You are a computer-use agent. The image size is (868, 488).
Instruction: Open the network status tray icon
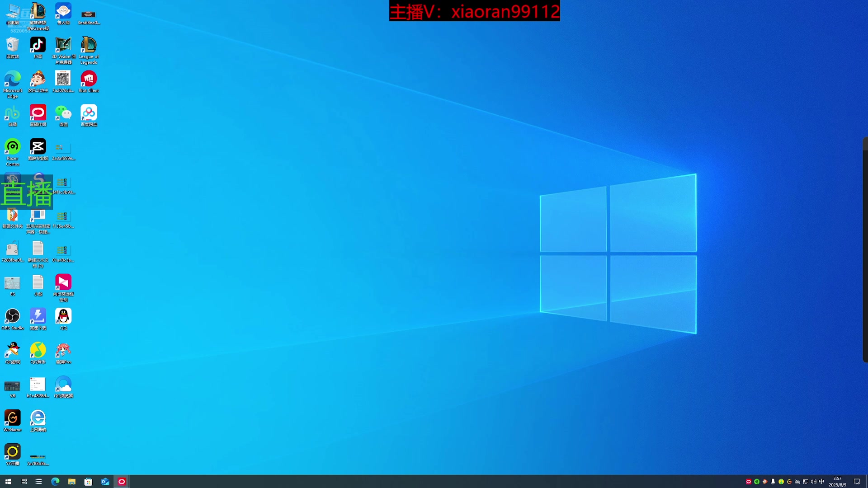point(806,482)
